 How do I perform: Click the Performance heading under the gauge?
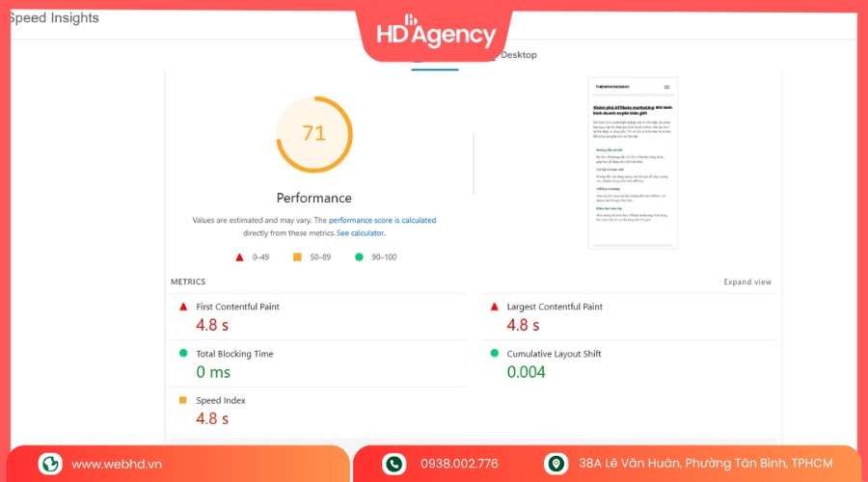click(x=313, y=198)
